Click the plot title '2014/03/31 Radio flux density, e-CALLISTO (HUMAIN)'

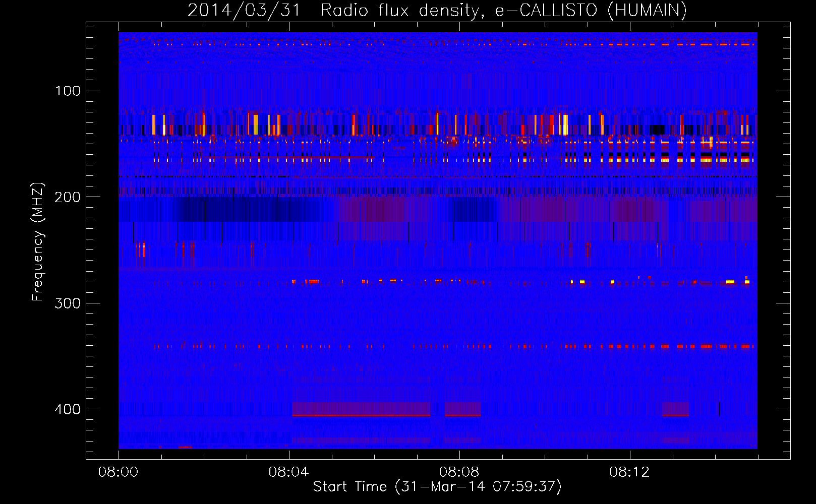tap(437, 10)
